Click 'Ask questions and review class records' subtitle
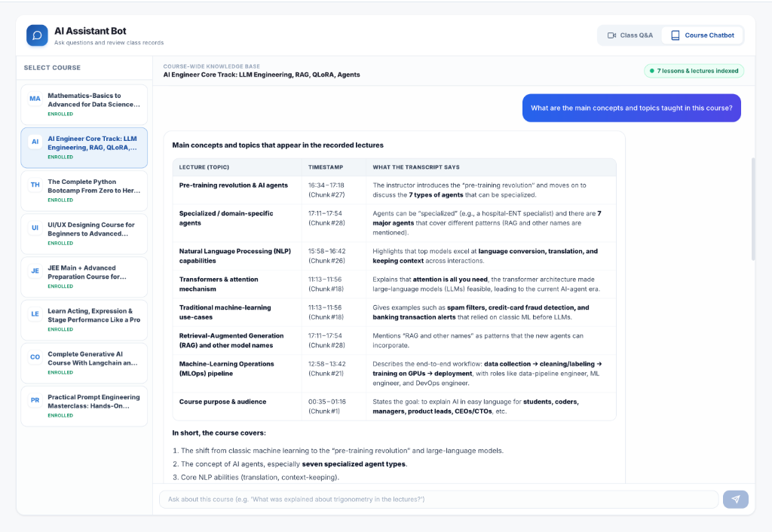Viewport: 772px width, 532px height. pos(109,43)
